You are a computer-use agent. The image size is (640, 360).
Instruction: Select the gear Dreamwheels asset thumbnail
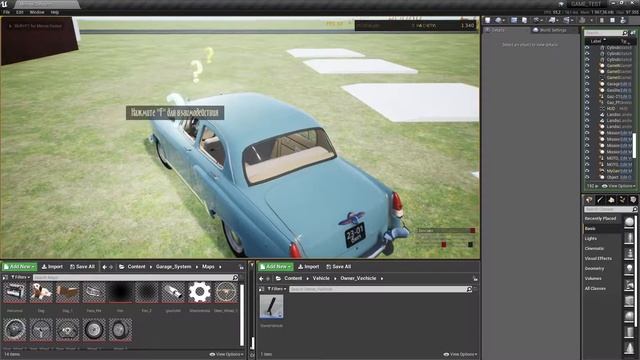click(x=200, y=292)
